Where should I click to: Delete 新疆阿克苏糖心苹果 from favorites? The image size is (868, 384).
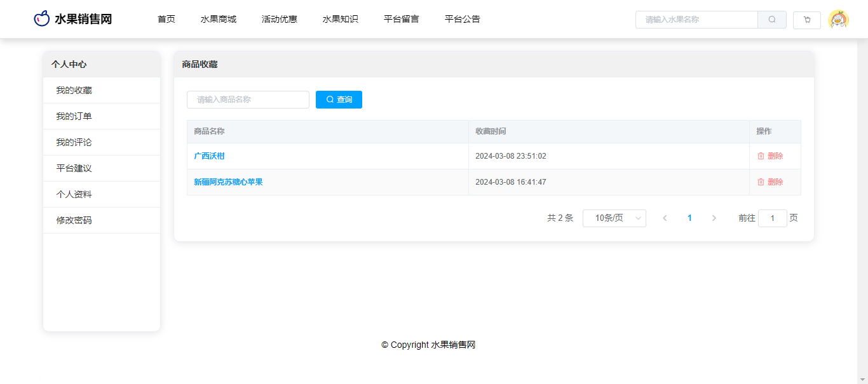coord(770,182)
